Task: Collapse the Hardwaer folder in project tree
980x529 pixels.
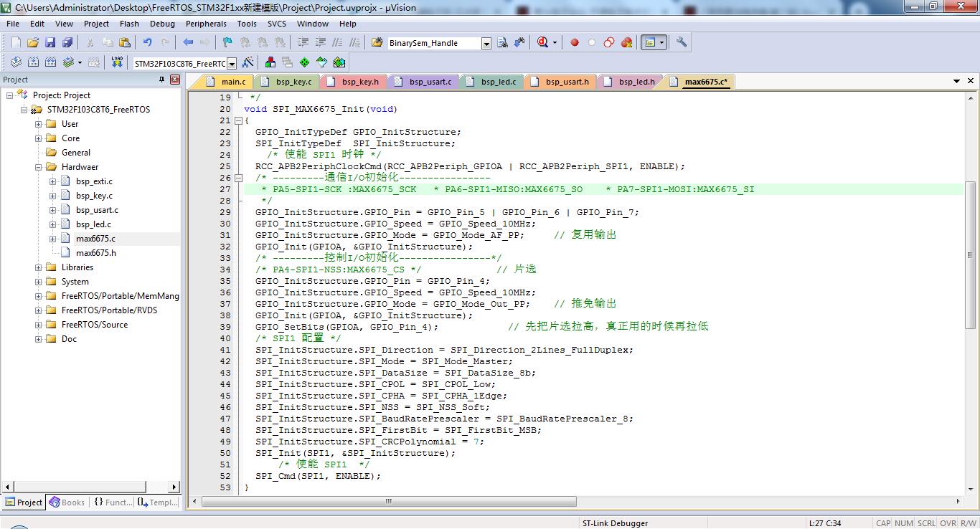Action: tap(38, 167)
